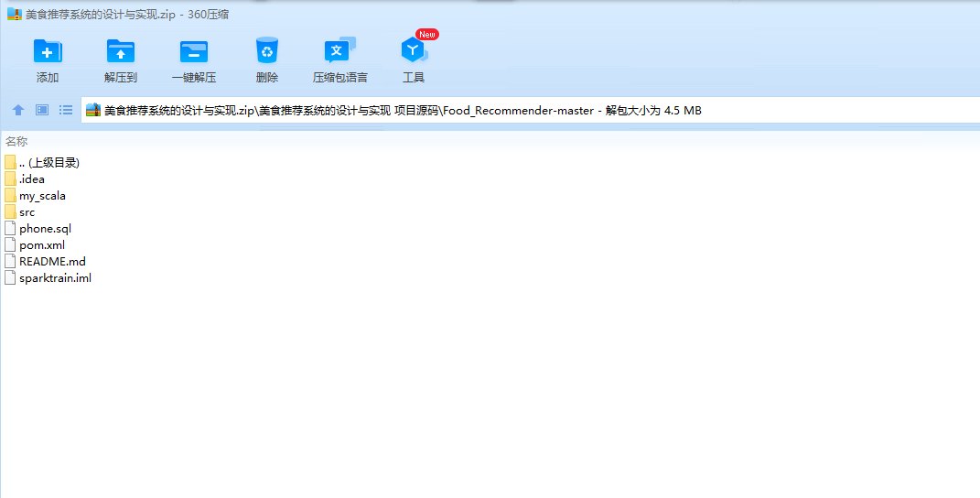
Task: Click the sparktrain.iml file name
Action: (x=55, y=277)
